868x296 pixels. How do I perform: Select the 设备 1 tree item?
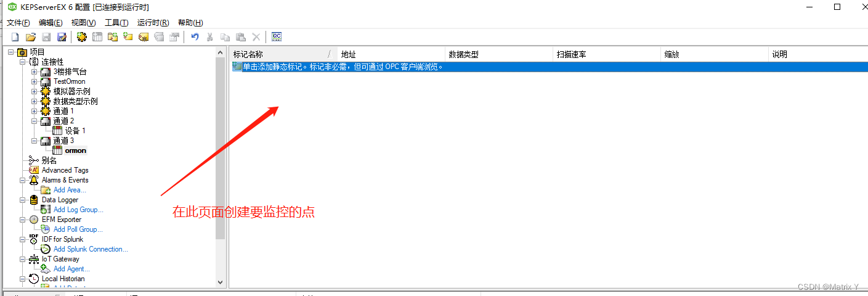(x=75, y=131)
